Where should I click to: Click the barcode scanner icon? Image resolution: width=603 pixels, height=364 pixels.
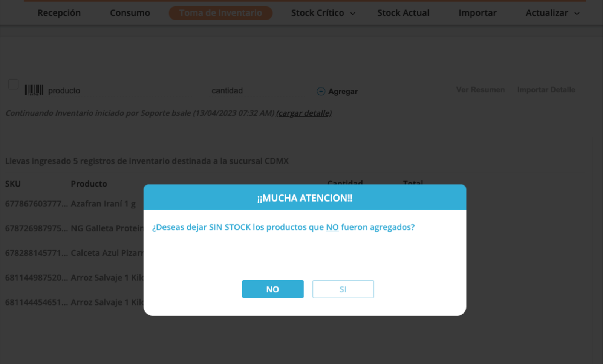(34, 90)
